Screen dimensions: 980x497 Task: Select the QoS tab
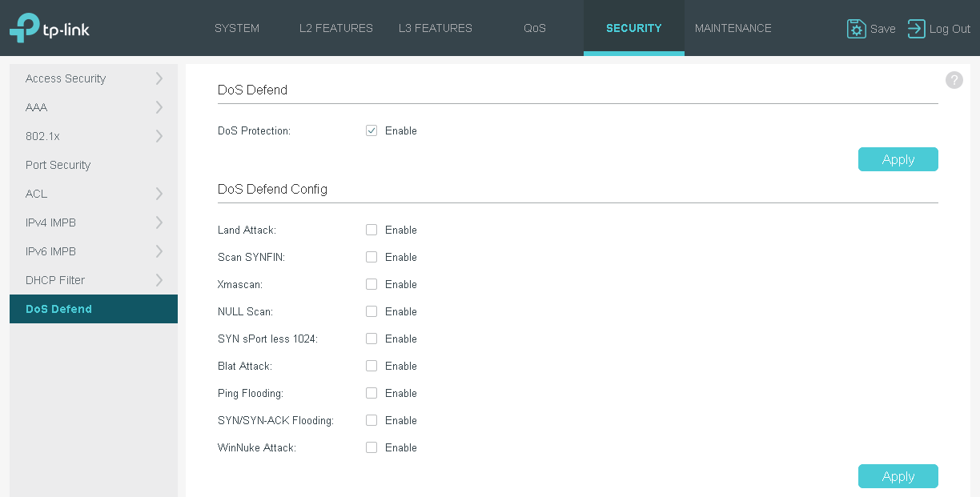(x=535, y=28)
